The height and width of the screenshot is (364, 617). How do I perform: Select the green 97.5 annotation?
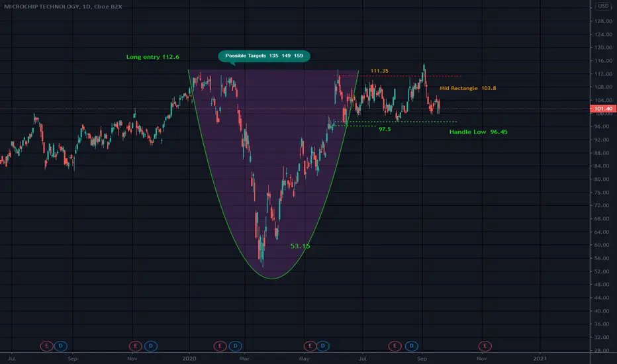pos(385,129)
